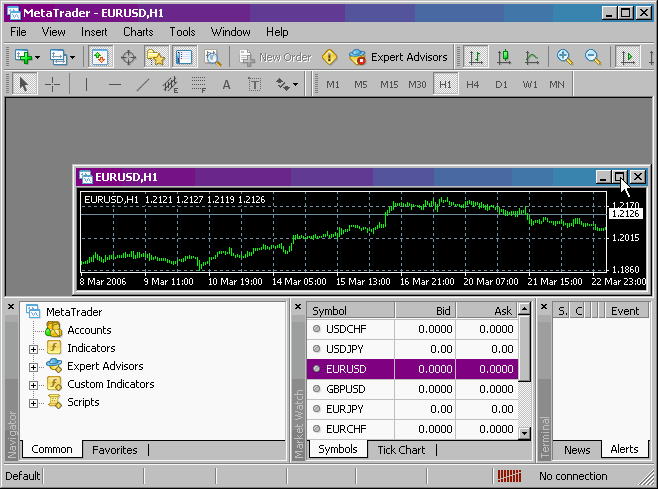Click the New Chart icon in the toolbar

23,57
